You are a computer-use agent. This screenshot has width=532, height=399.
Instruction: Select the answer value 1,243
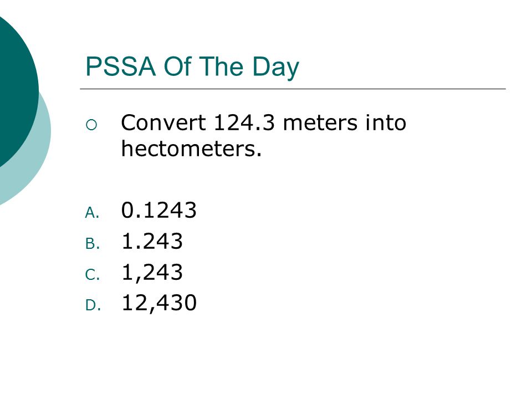(152, 273)
